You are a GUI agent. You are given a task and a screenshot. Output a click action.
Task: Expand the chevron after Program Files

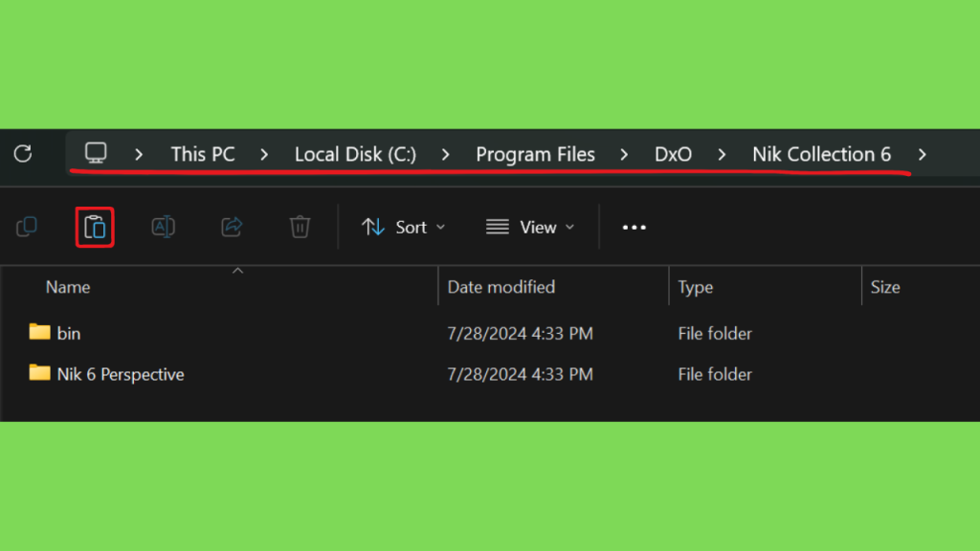pyautogui.click(x=624, y=154)
